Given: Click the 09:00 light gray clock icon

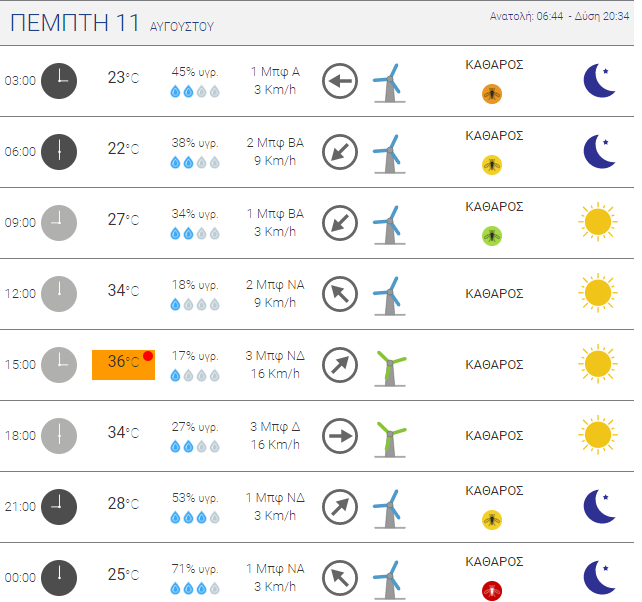Looking at the screenshot, I should tap(59, 223).
